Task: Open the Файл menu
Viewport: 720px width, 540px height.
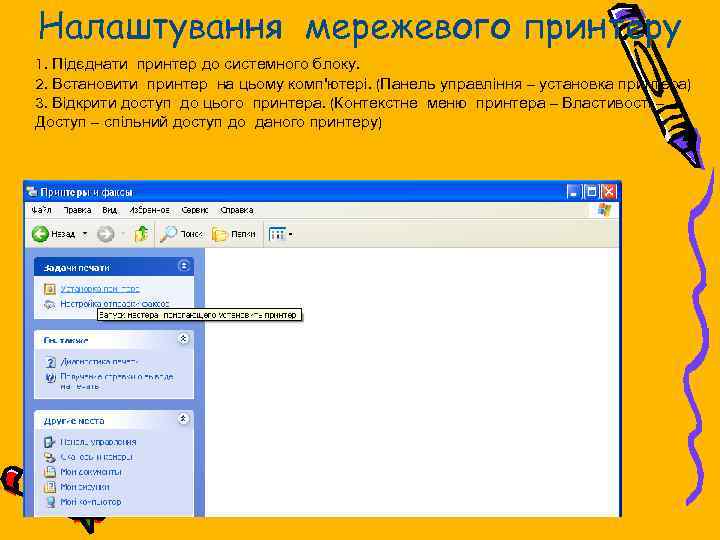Action: point(41,210)
